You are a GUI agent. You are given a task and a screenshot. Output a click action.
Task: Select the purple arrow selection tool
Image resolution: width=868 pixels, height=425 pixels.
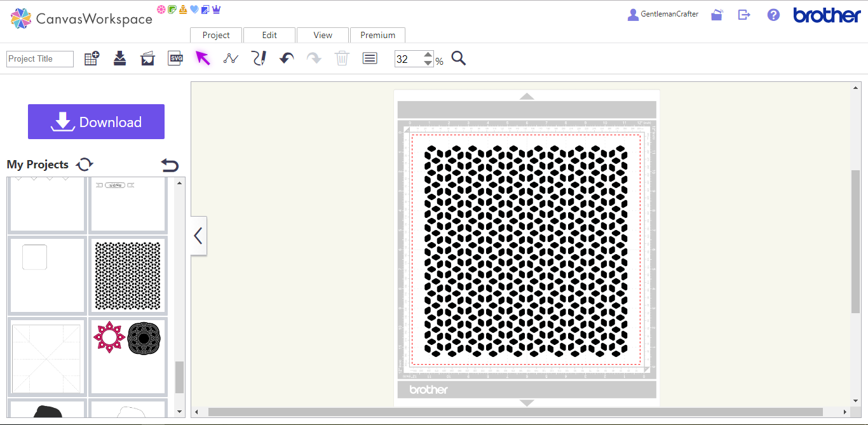click(203, 58)
